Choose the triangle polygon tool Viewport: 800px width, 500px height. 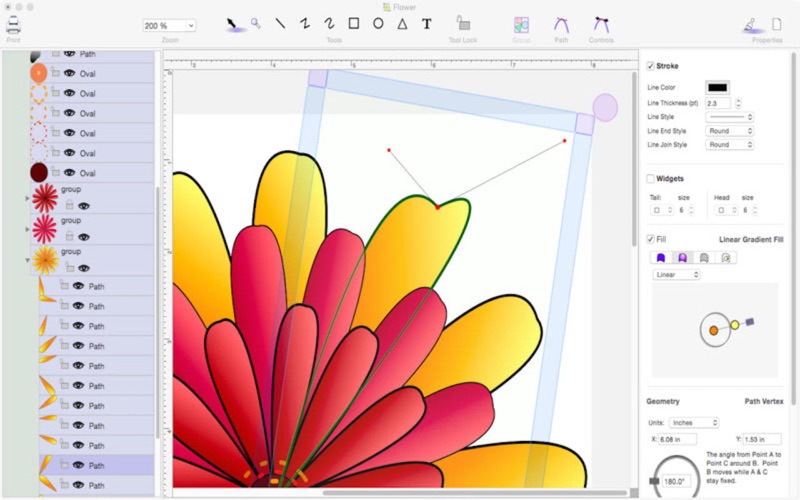tap(403, 23)
